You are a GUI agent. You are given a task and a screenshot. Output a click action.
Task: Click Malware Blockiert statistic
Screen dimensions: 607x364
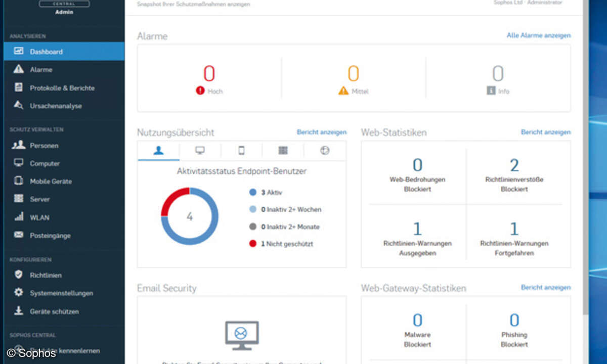coord(417,330)
